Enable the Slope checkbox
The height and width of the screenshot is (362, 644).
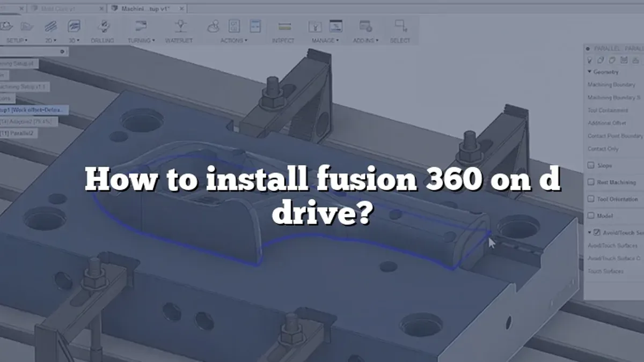click(591, 166)
